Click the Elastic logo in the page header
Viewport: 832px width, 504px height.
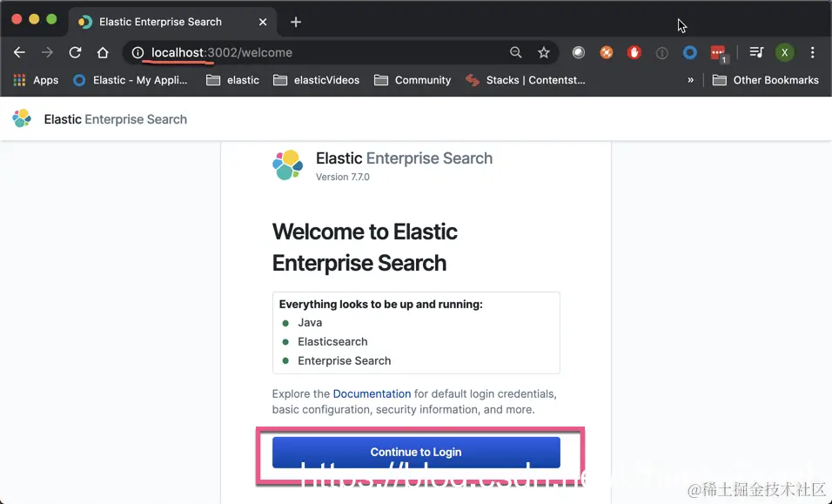(x=22, y=119)
